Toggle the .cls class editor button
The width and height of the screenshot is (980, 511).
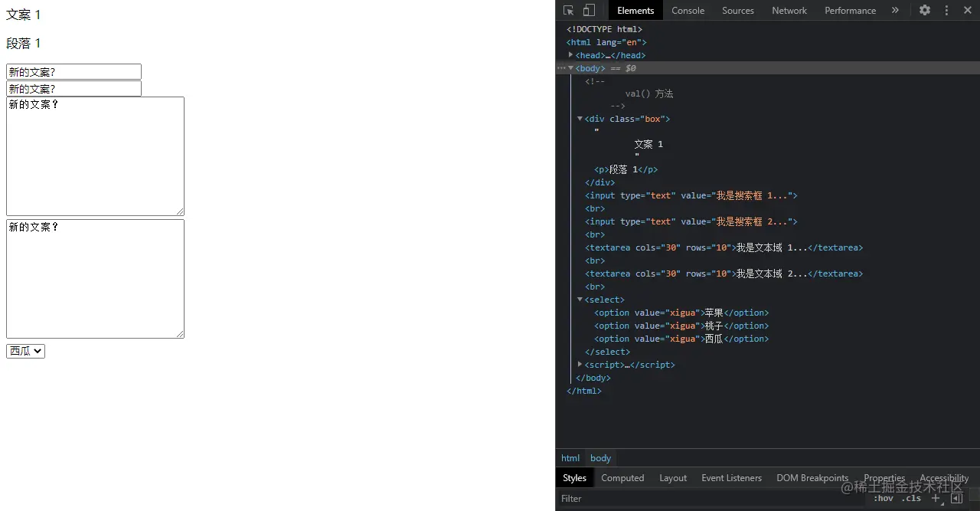tap(911, 498)
